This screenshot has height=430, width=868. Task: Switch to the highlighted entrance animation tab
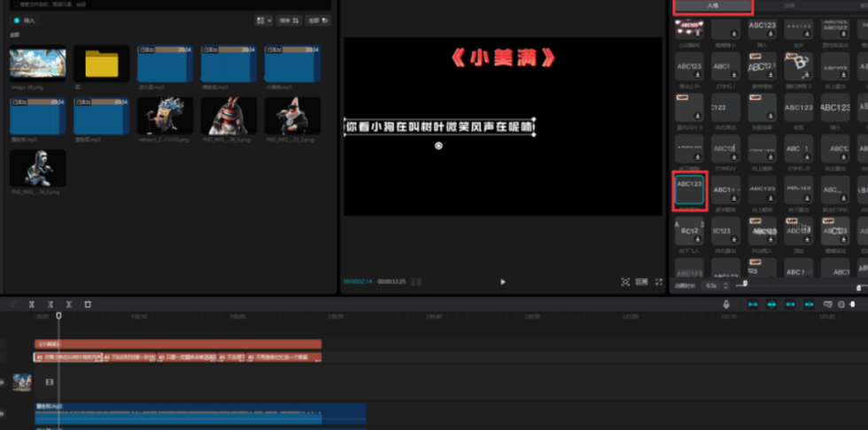(713, 5)
